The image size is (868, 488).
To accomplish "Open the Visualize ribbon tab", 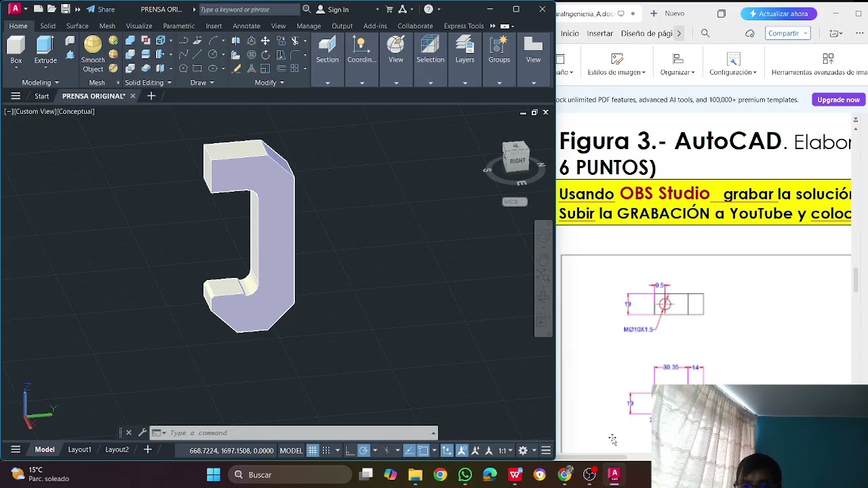I will 139,26.
